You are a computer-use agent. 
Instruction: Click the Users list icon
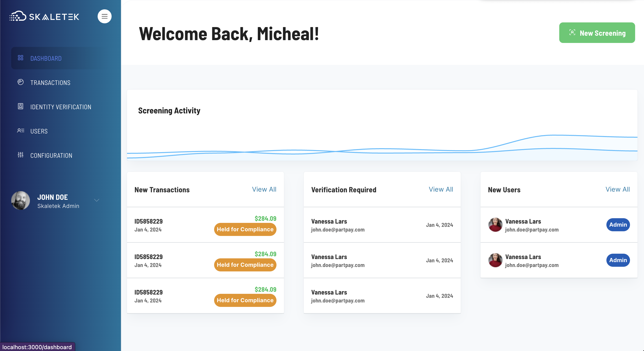(21, 131)
